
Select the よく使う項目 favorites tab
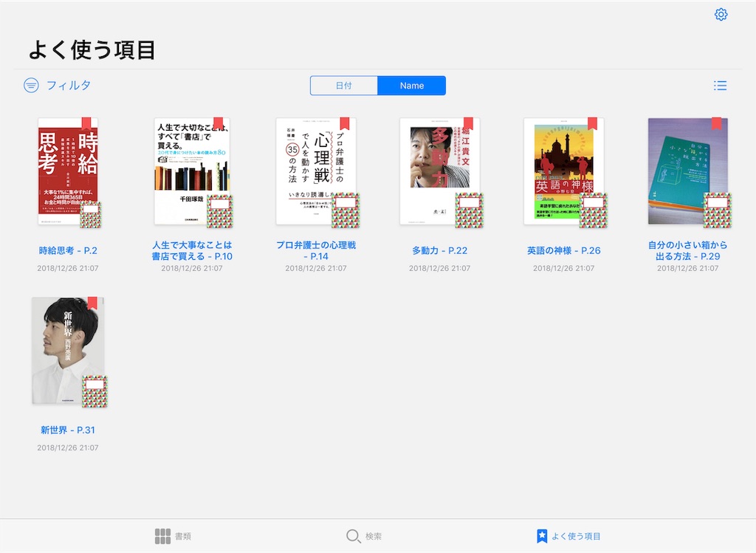click(x=568, y=536)
